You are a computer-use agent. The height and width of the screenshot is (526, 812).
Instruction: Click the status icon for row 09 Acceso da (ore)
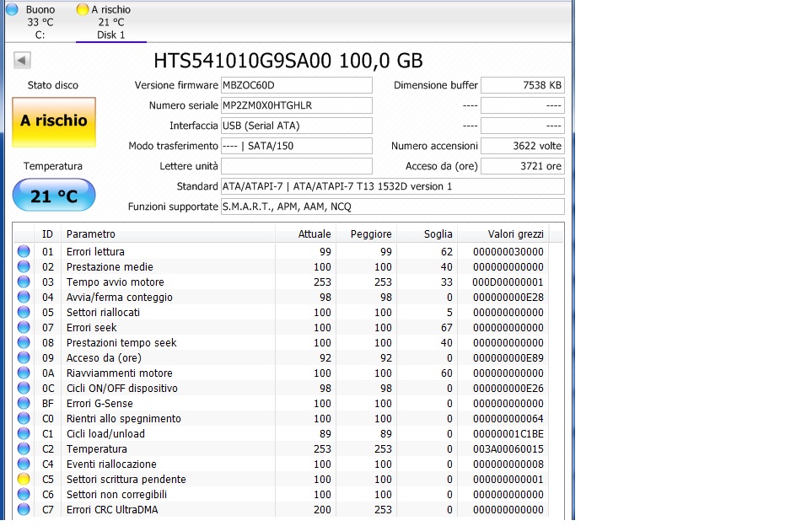(x=24, y=357)
